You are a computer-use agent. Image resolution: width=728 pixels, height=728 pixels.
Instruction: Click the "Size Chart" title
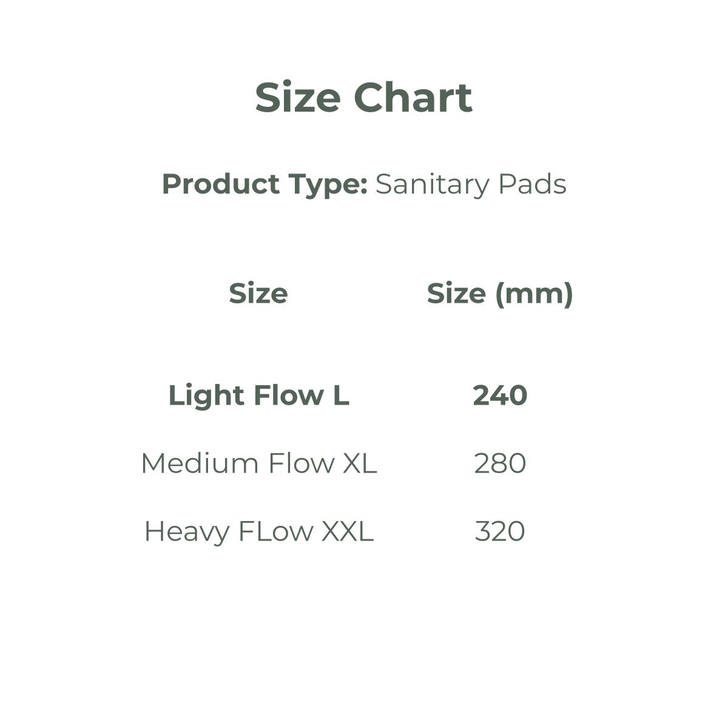tap(363, 98)
